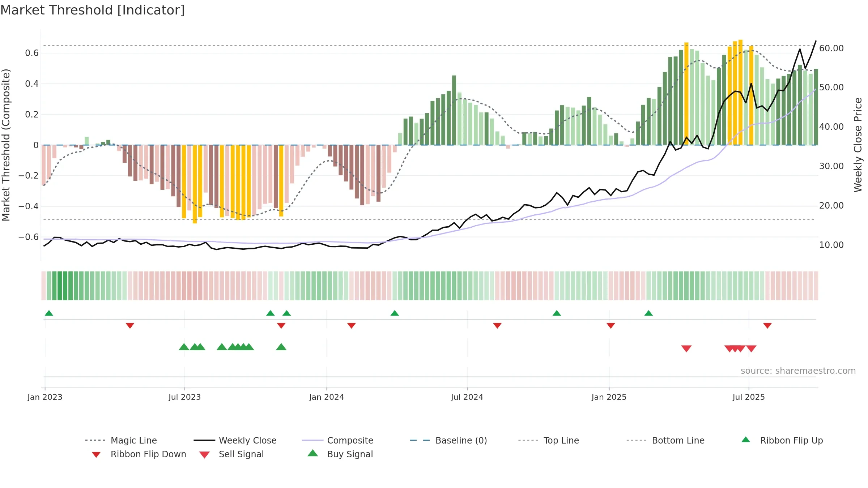Click the Jan 2025 axis label

coord(609,397)
